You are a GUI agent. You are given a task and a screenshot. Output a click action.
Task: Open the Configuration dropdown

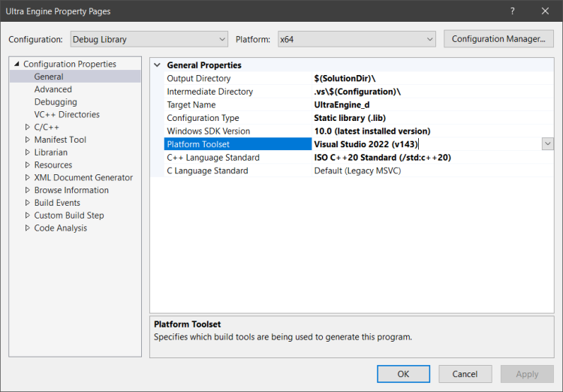pos(149,39)
